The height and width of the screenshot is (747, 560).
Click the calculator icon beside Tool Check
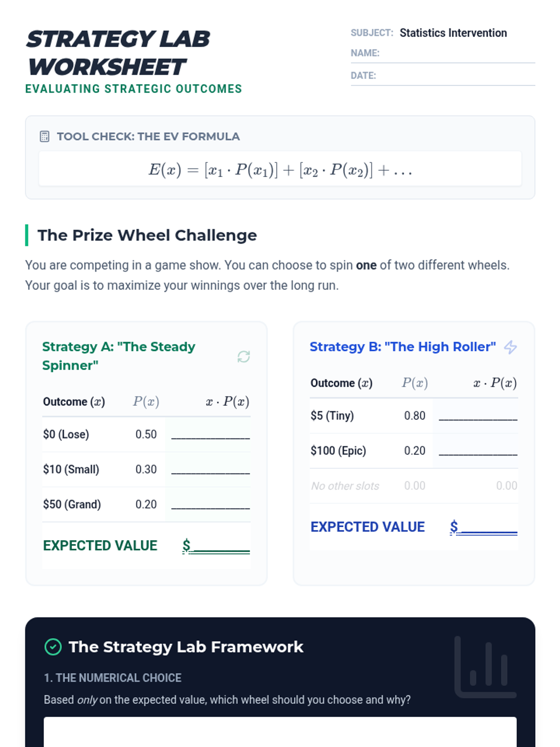[44, 136]
